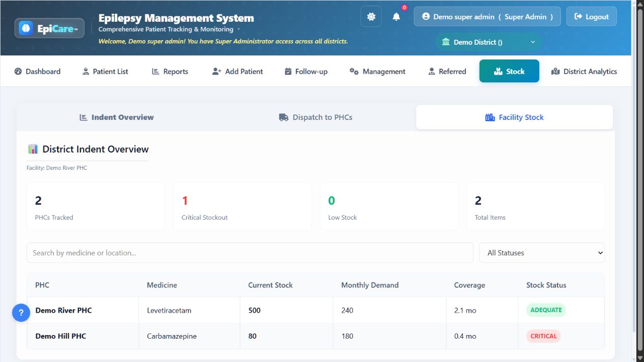Image resolution: width=644 pixels, height=362 pixels.
Task: Open the All Statuses filter dropdown
Action: click(x=542, y=253)
